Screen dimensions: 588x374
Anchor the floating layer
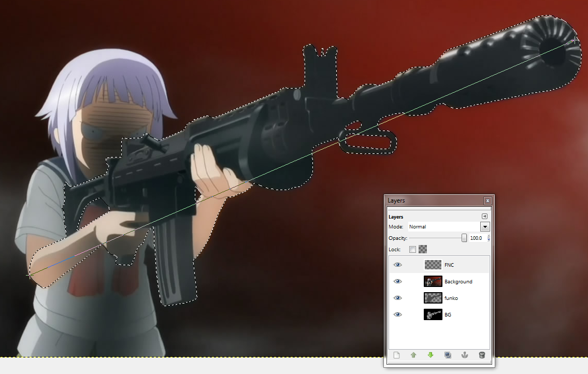pyautogui.click(x=465, y=355)
